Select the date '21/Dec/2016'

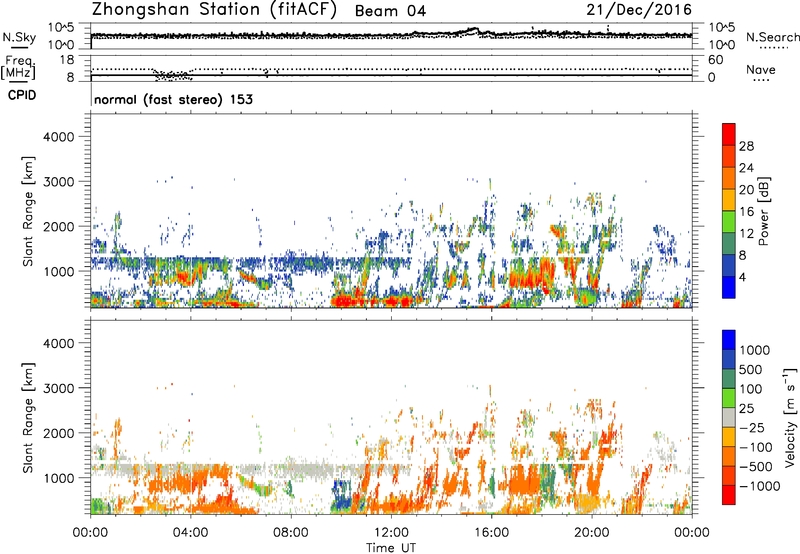point(639,9)
